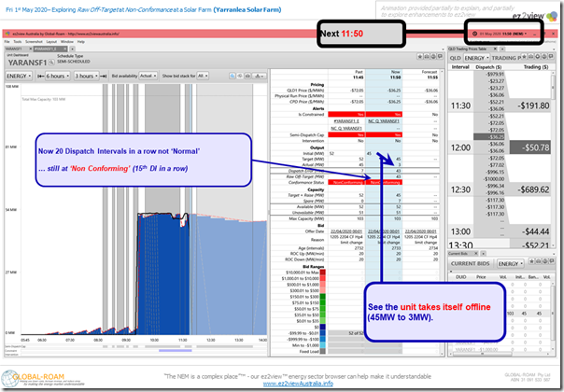This screenshot has height=392, width=564.
Task: Close the Current Bids tab
Action: point(475,253)
